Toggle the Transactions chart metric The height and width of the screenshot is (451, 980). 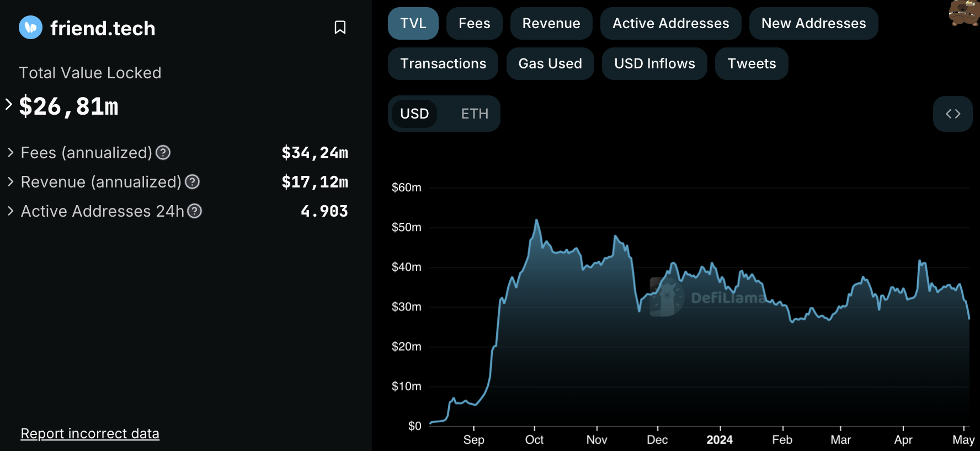tap(443, 63)
